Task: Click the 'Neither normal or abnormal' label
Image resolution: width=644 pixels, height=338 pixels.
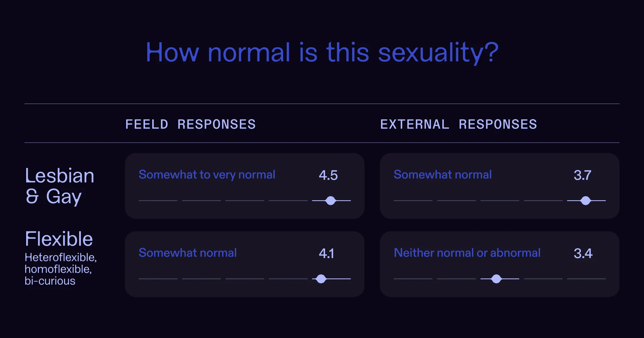Action: tap(467, 252)
